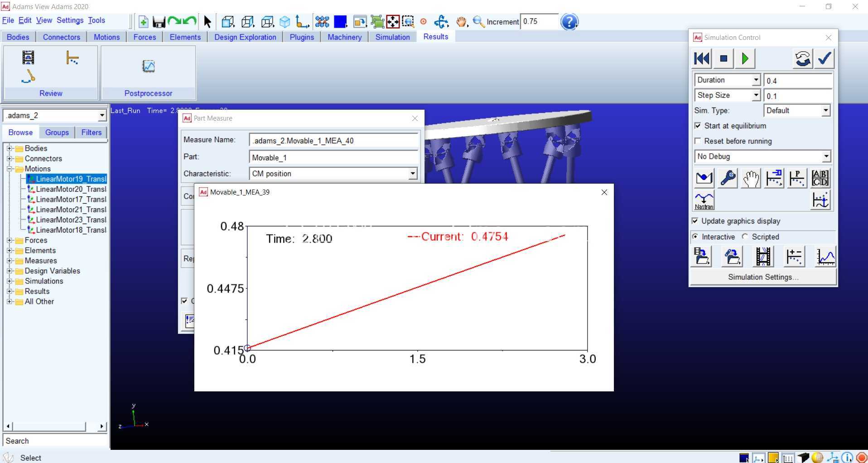Open the Characteristic CM position dropdown
Viewport: 868px width, 463px height.
pos(412,174)
